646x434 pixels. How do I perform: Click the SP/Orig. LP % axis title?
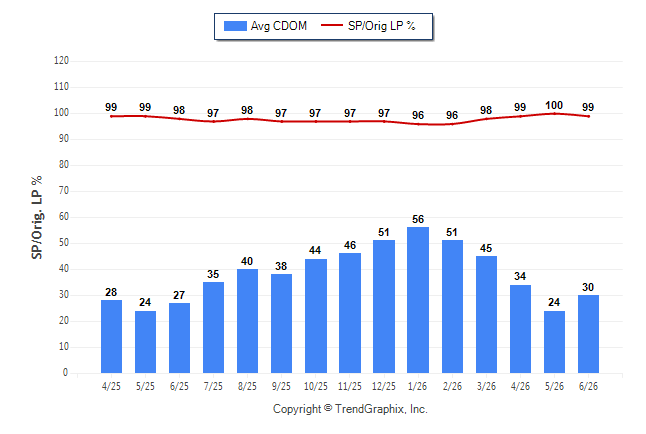click(x=37, y=217)
